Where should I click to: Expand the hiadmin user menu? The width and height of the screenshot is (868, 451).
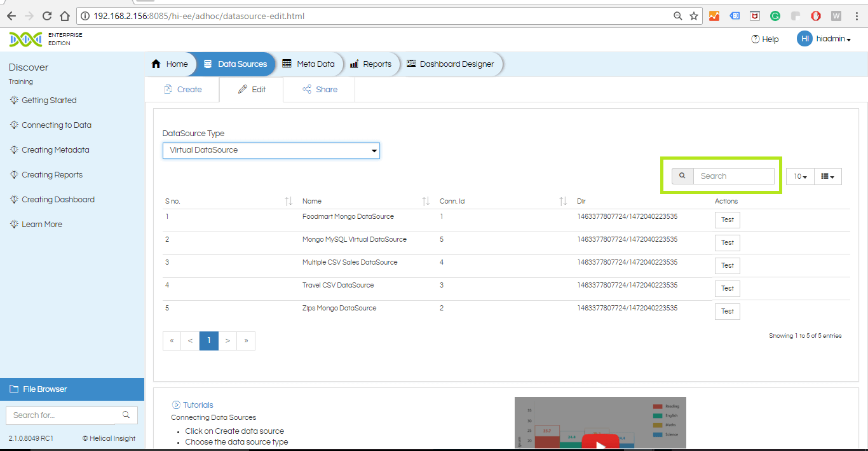pos(834,39)
